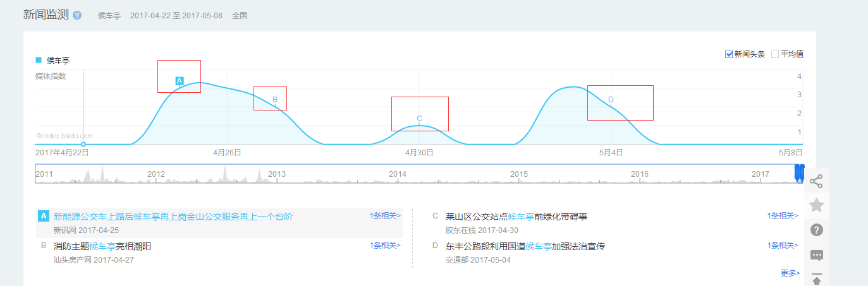Expand 1条相关 for 莱山区 headline
Screen dimensions: 868x286
pyautogui.click(x=783, y=216)
